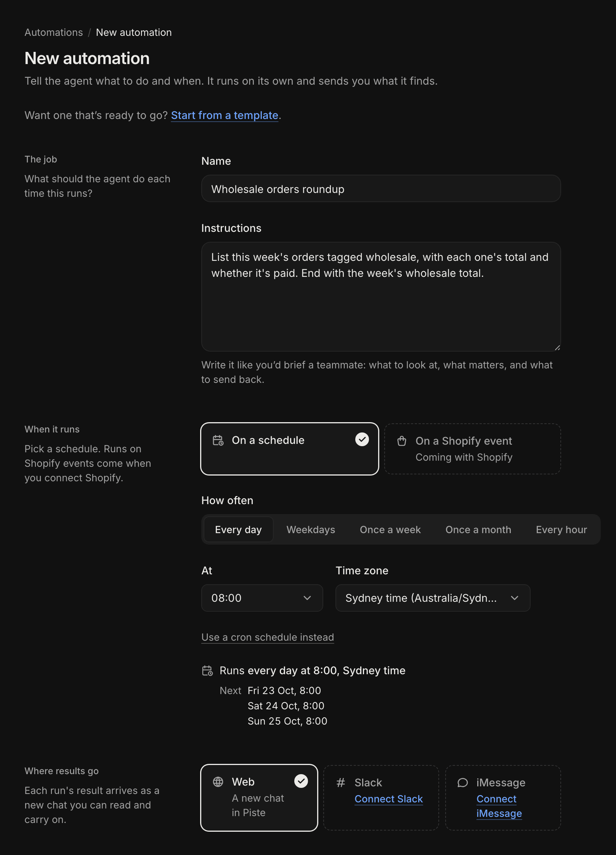
Task: Click the Sun 25 Oct, 8:00 next run
Action: (x=287, y=721)
